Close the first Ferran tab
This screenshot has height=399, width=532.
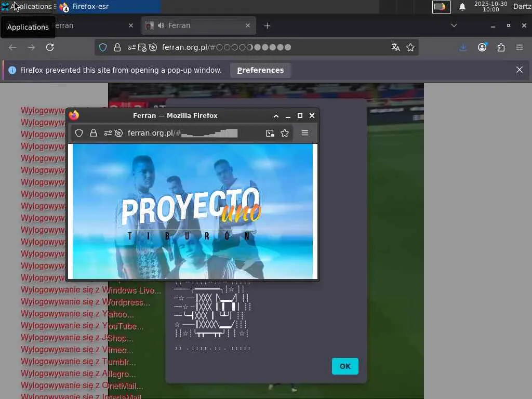pyautogui.click(x=131, y=26)
